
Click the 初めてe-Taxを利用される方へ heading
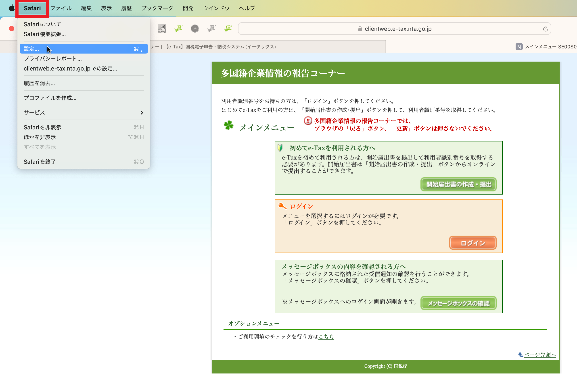click(x=332, y=148)
